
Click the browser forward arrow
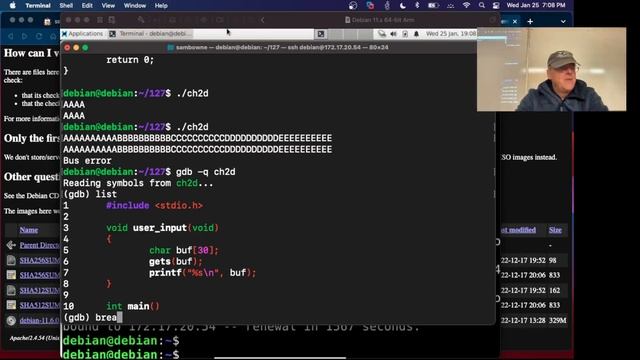24,36
